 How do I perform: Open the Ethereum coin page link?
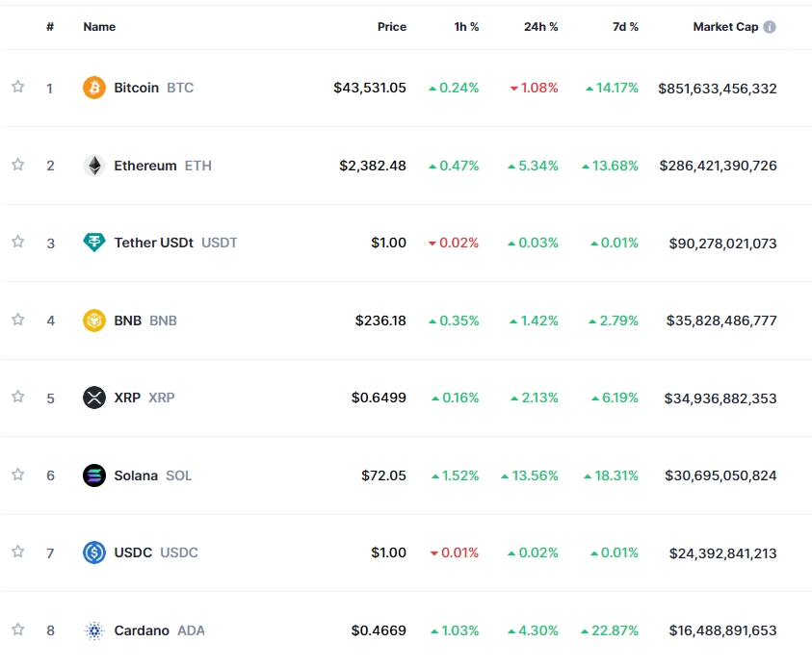[144, 165]
